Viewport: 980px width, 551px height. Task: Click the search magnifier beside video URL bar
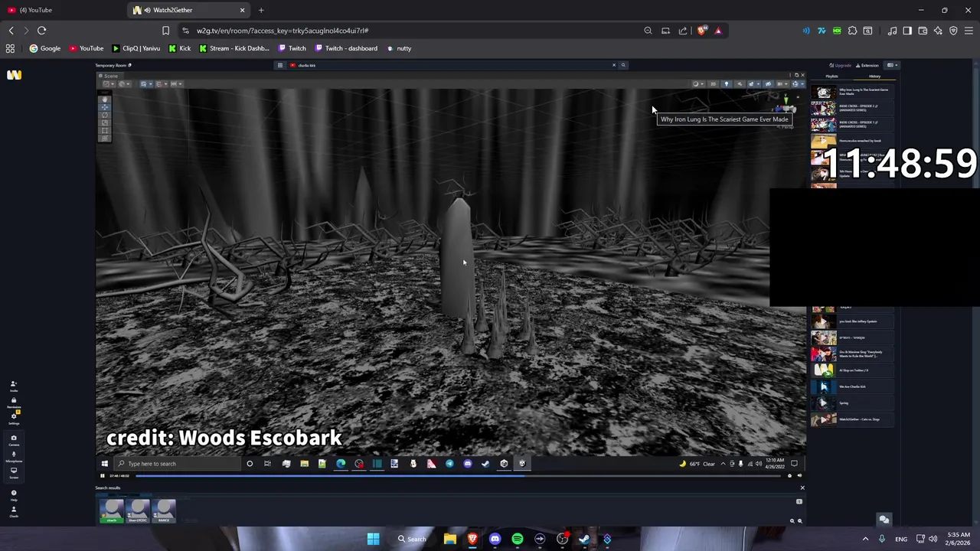(x=623, y=65)
